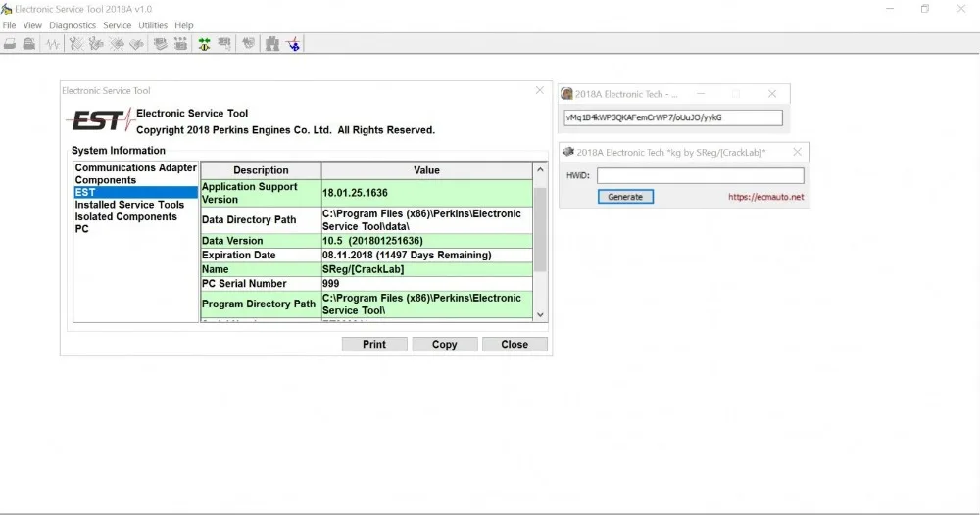Open the View menu

32,25
